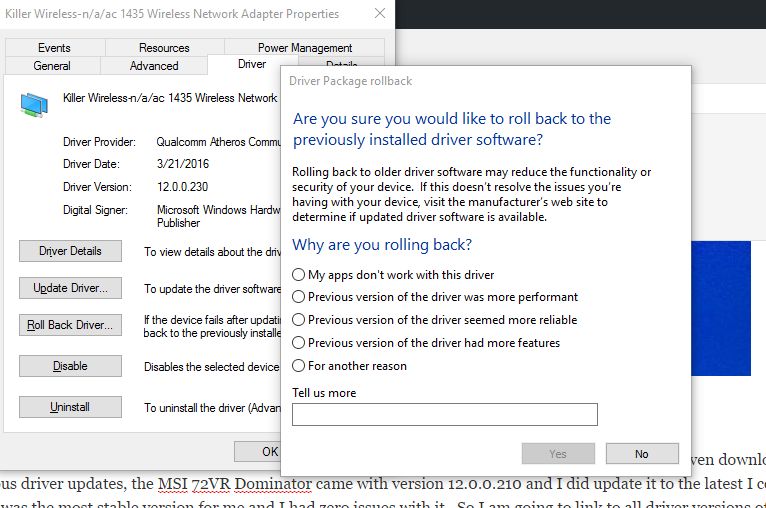
Task: Open the Advanced tab
Action: click(154, 66)
